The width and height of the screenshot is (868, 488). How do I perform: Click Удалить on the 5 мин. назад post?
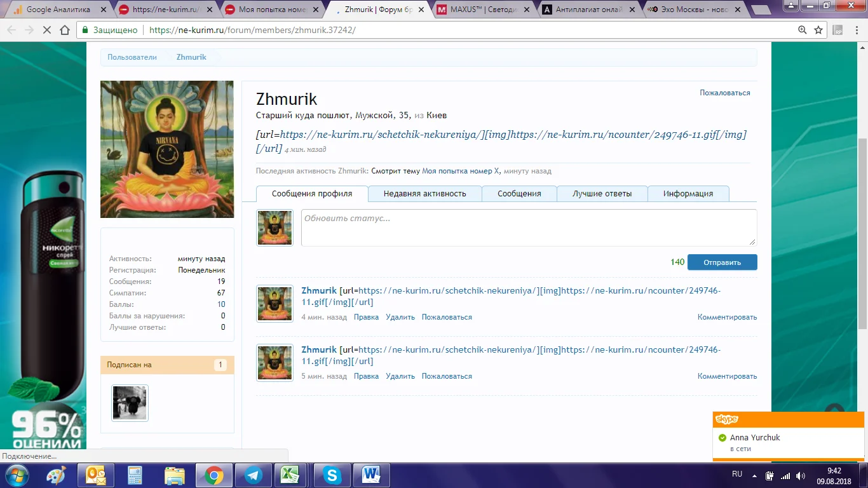click(x=400, y=376)
